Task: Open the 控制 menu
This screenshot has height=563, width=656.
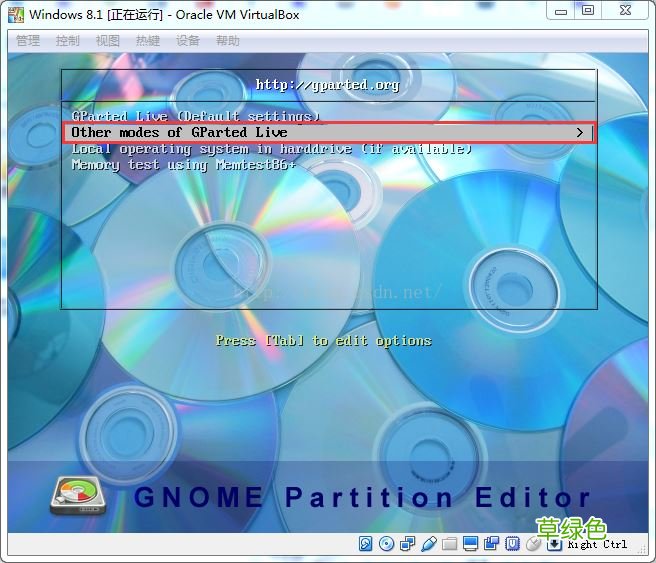Action: tap(68, 41)
